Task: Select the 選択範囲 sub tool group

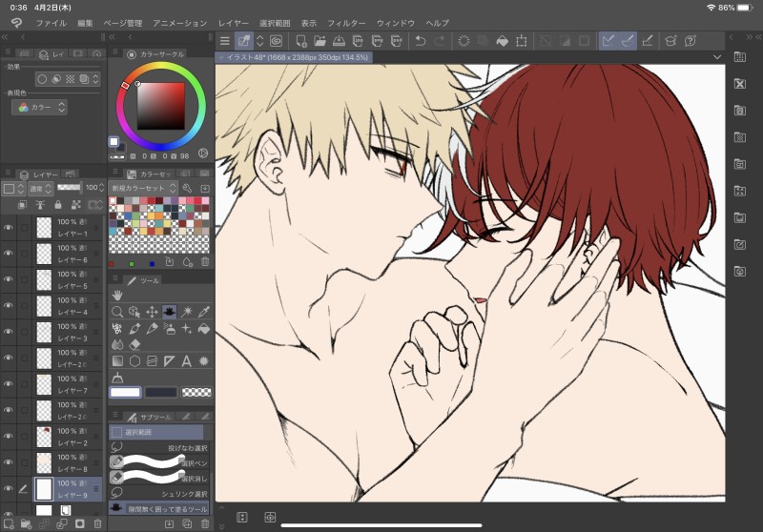Action: [156, 432]
